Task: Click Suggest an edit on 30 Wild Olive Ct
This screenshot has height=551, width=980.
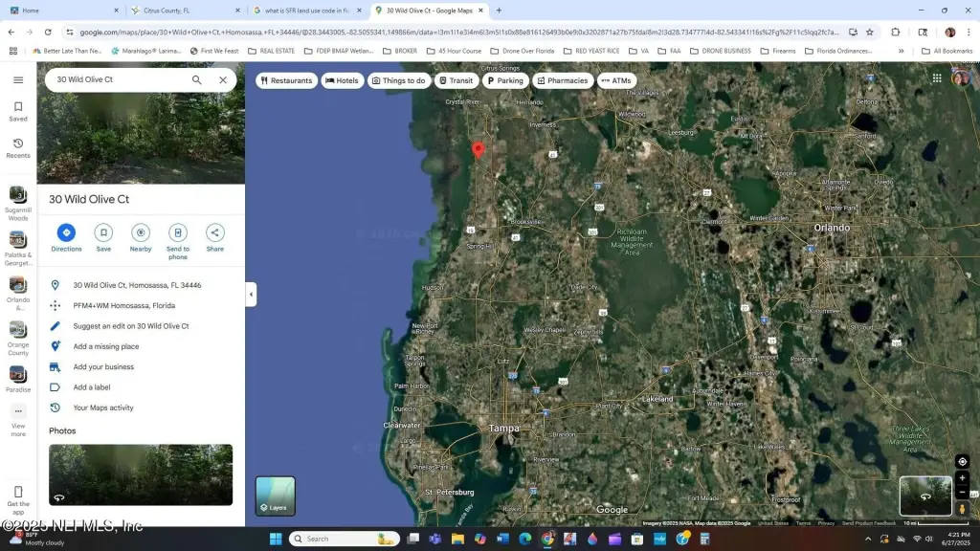Action: (131, 326)
